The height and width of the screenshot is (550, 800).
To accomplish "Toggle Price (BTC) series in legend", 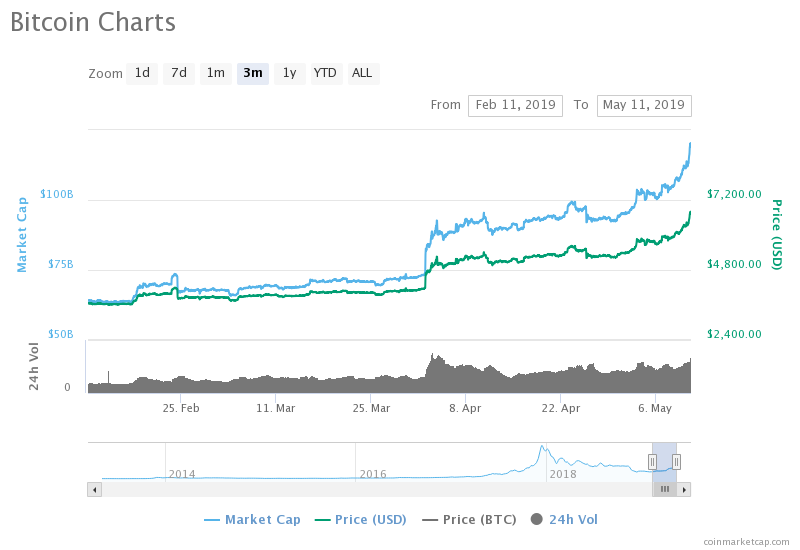I will (469, 520).
